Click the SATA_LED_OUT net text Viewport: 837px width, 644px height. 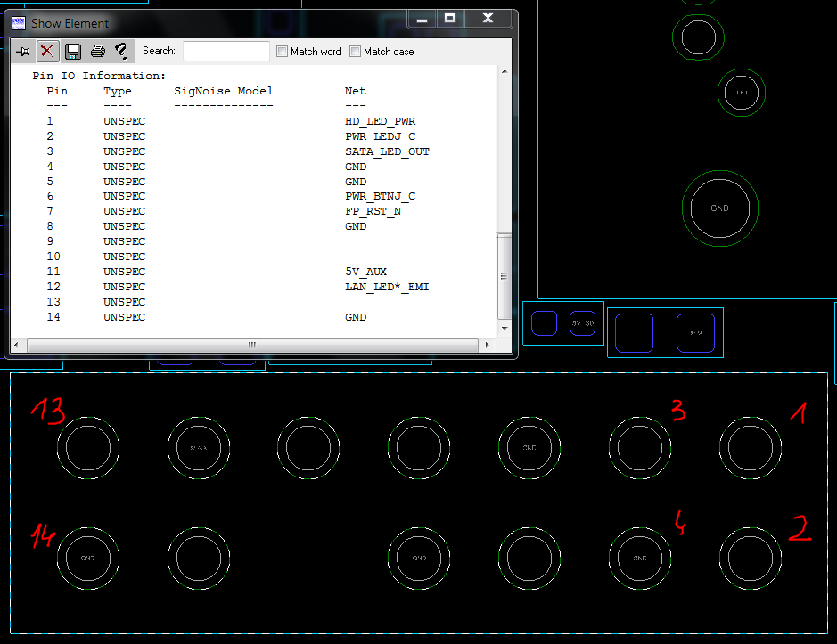tap(387, 151)
